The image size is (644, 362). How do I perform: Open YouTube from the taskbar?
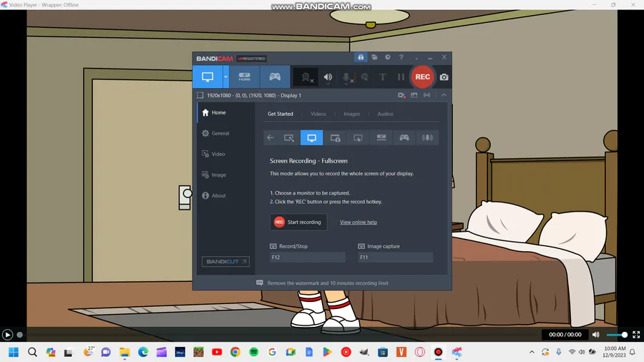pyautogui.click(x=217, y=352)
